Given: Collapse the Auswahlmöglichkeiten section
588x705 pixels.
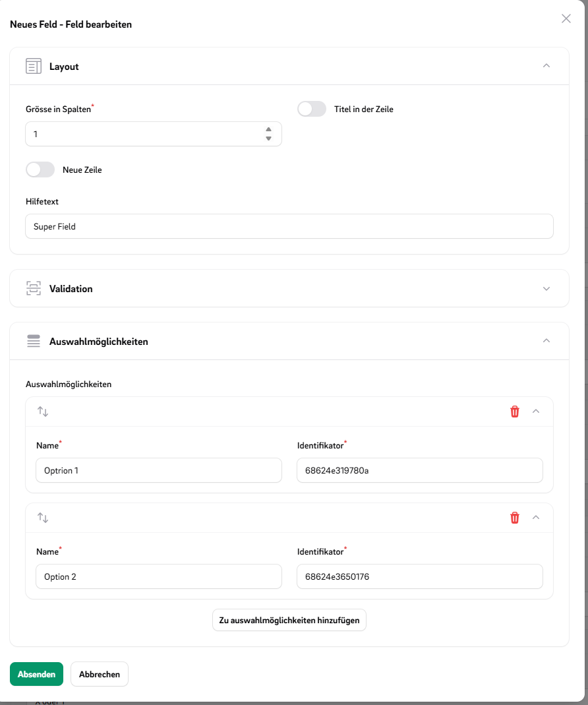Looking at the screenshot, I should tap(546, 341).
